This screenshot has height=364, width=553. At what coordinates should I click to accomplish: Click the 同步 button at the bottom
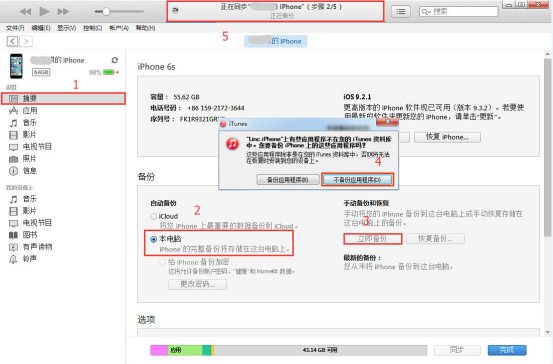(x=457, y=350)
